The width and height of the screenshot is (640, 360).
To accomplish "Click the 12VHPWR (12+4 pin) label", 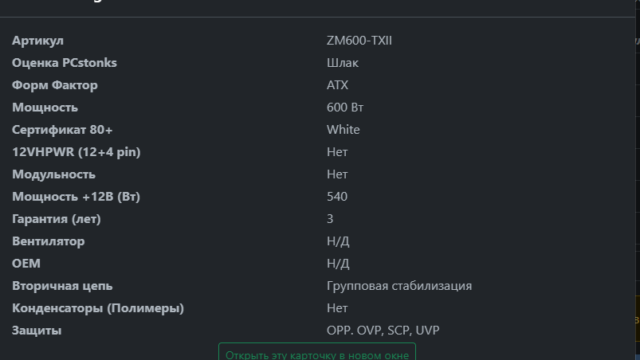I will coord(76,152).
